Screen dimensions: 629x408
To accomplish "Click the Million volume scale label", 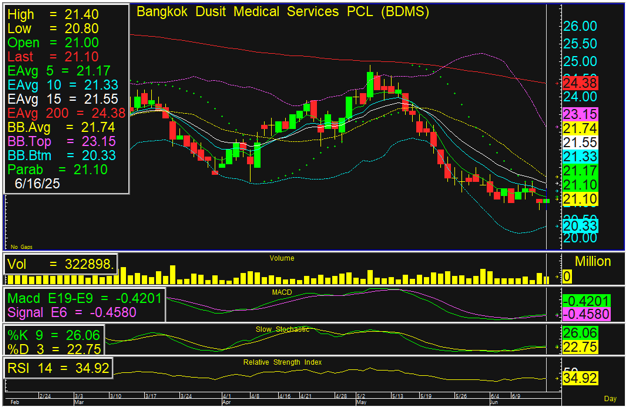I will tap(593, 262).
